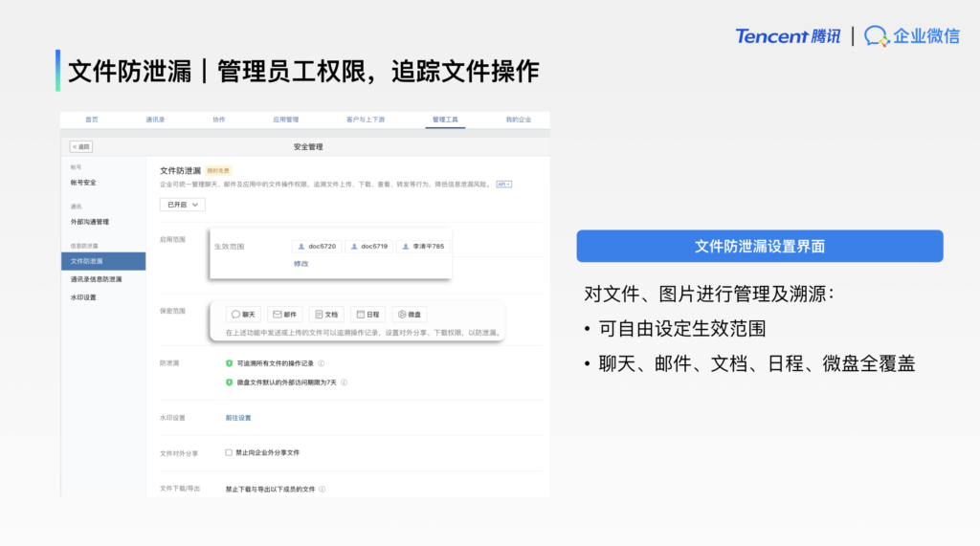The image size is (980, 546).
Task: Enable 禁止向企业外分享文件 checkbox
Action: click(x=229, y=453)
